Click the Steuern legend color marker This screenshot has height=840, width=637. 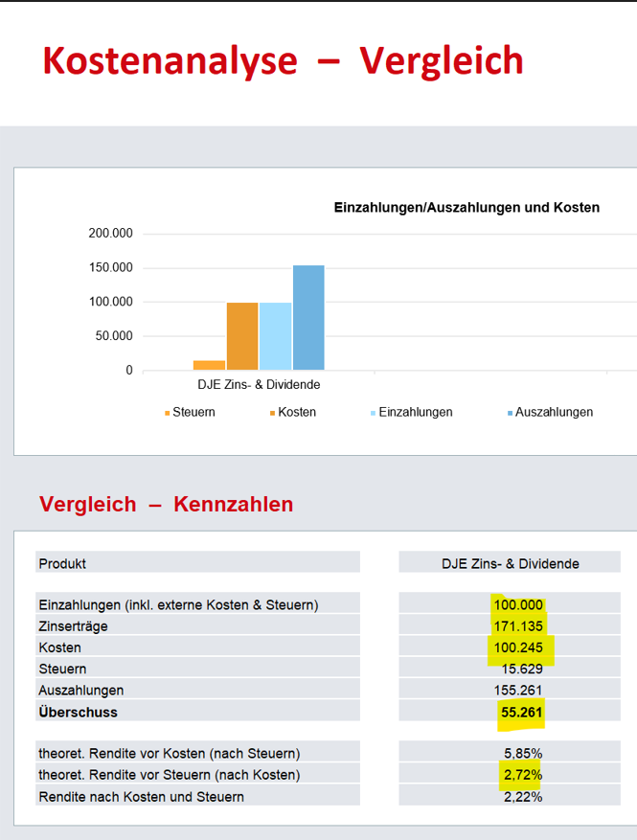(167, 413)
